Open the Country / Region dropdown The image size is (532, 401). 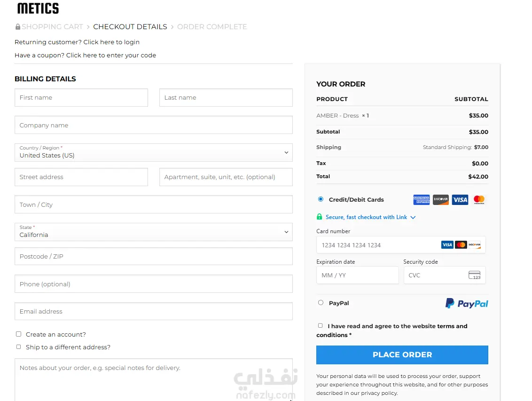point(153,152)
